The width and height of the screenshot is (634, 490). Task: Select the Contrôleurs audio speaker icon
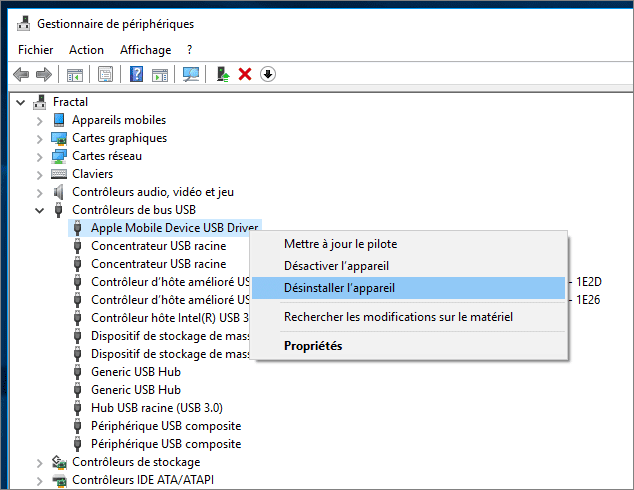(x=59, y=192)
